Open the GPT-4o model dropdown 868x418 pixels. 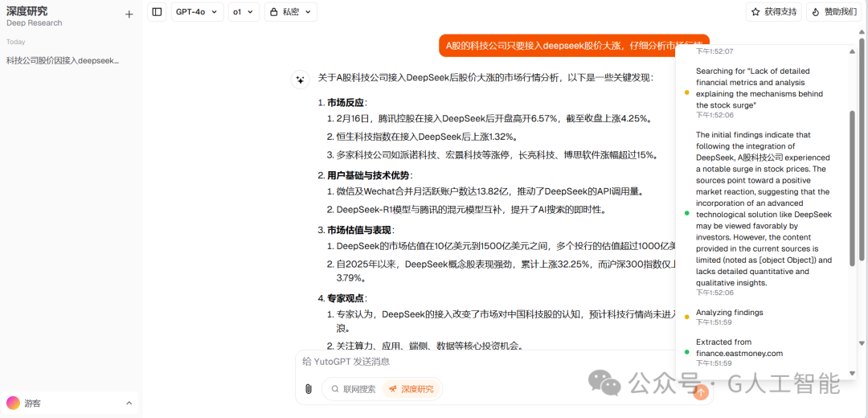tap(197, 11)
